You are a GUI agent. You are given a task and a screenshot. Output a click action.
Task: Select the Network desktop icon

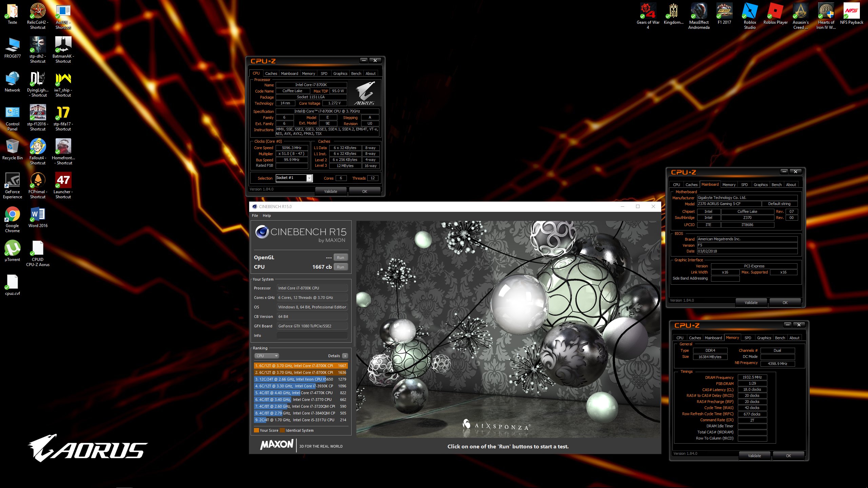[x=12, y=81]
